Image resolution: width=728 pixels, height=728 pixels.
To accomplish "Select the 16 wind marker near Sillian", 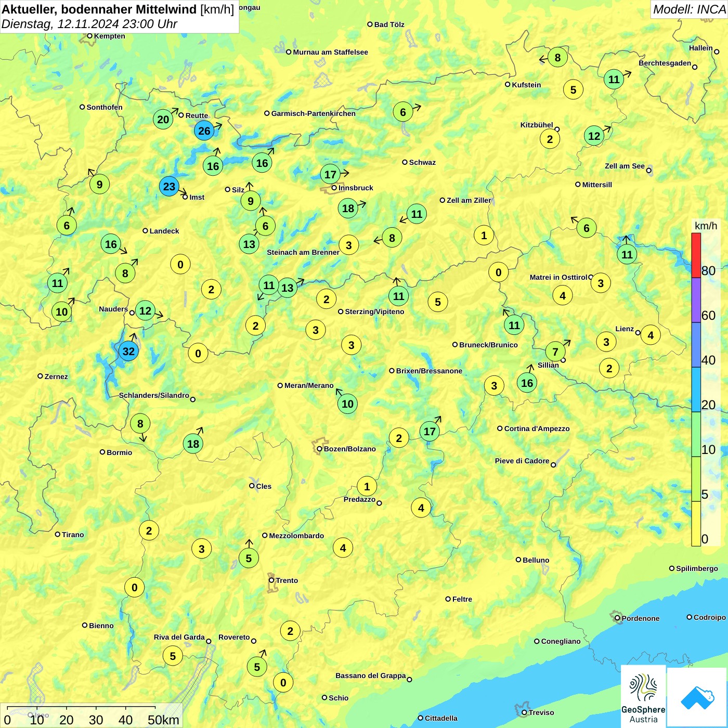I will click(x=527, y=383).
